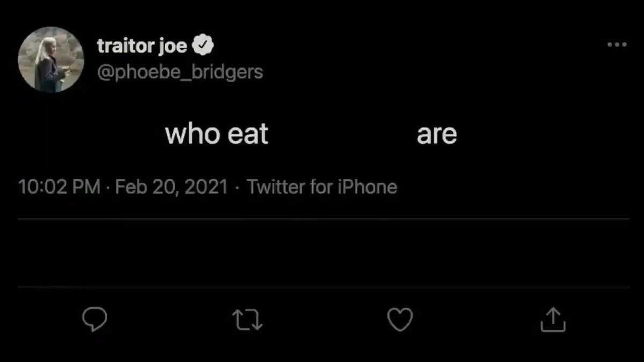The height and width of the screenshot is (362, 644).
Task: Open the @phoebe_bridgers handle
Action: (x=180, y=72)
